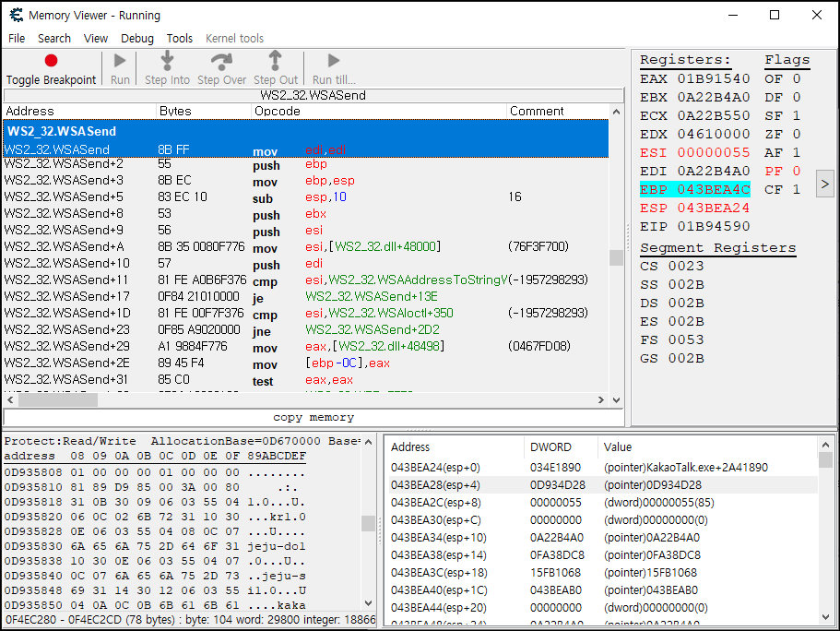Expand registers panel with the > arrow
Viewport: 840px width, 631px height.
coord(825,184)
